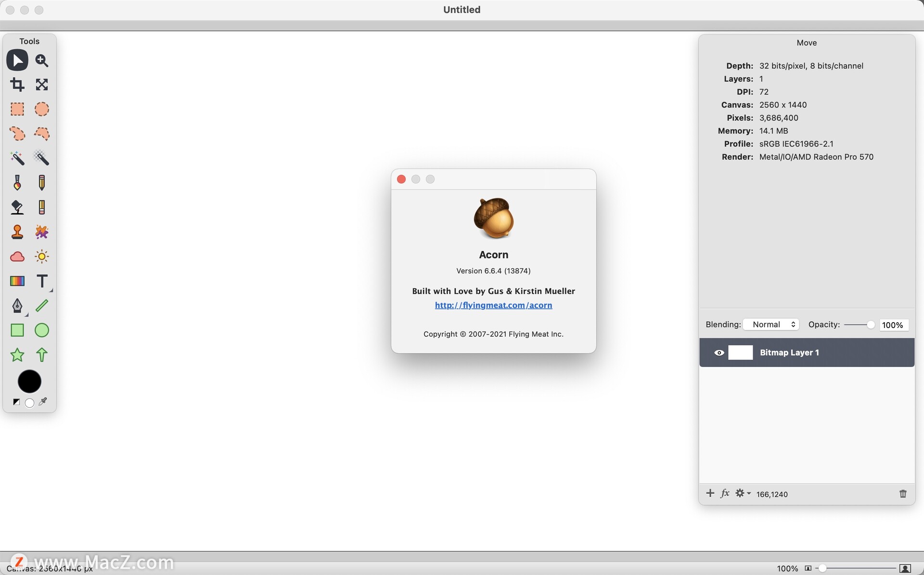Select the Arrow shape tool
924x575 pixels.
42,355
